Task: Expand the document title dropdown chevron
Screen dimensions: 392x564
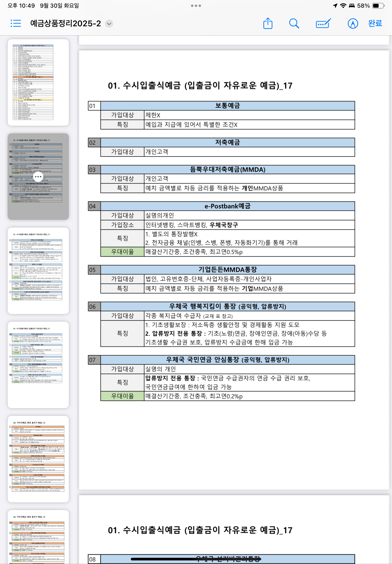Action: pyautogui.click(x=109, y=24)
